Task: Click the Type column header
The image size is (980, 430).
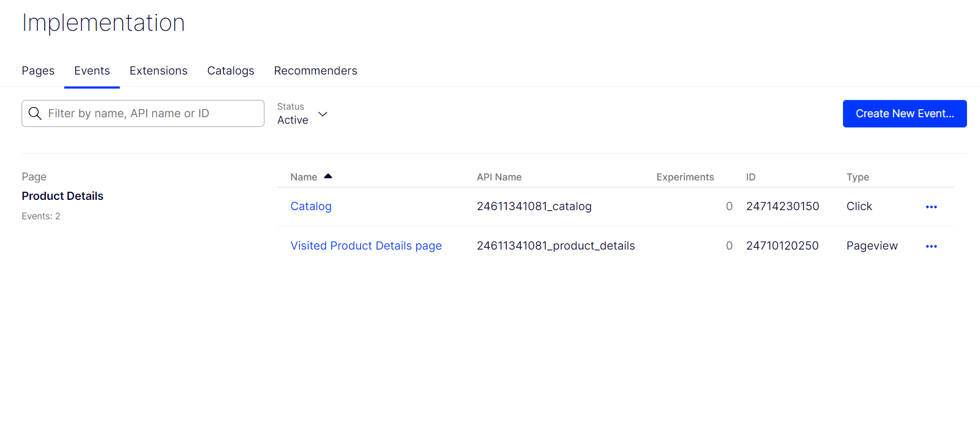Action: pos(857,177)
